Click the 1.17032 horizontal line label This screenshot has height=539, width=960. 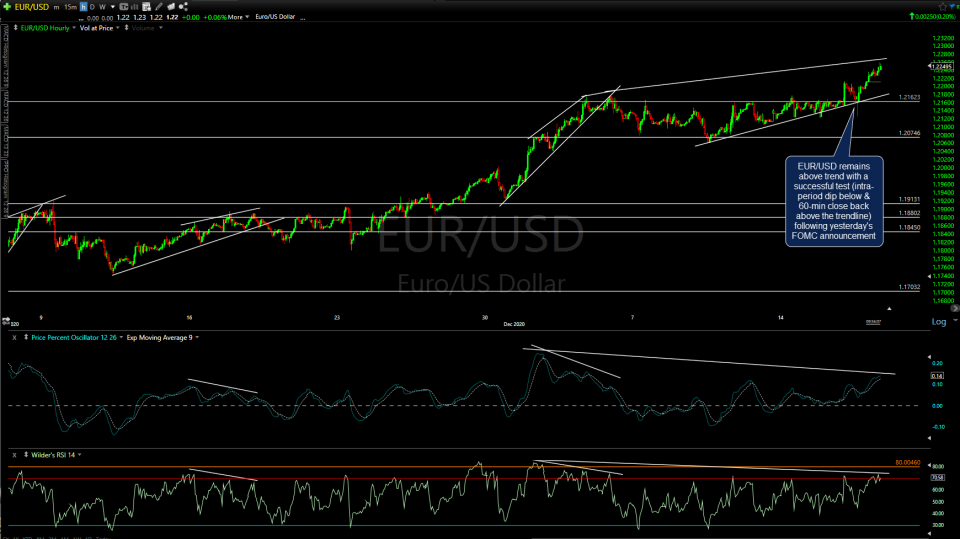909,287
